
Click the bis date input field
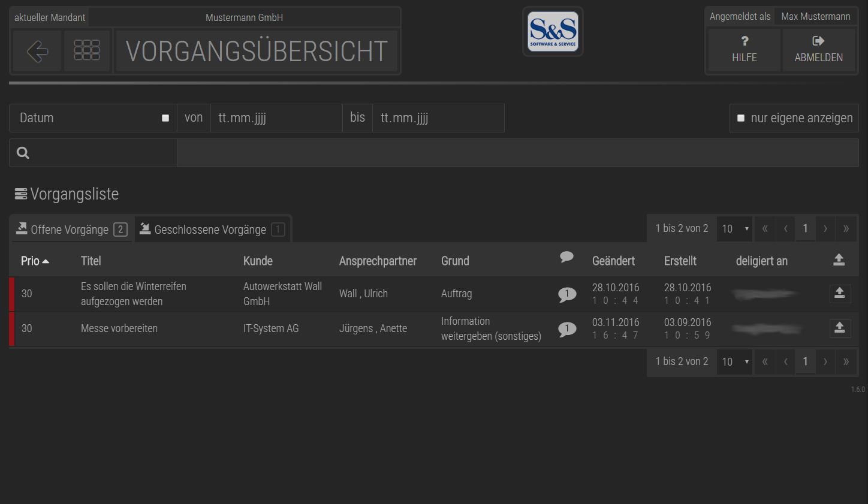pyautogui.click(x=438, y=118)
